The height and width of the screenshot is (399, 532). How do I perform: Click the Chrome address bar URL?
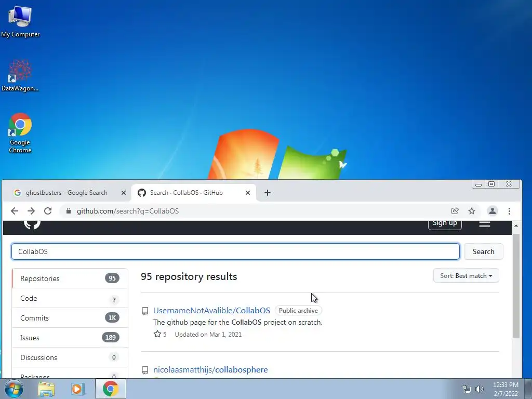[128, 211]
